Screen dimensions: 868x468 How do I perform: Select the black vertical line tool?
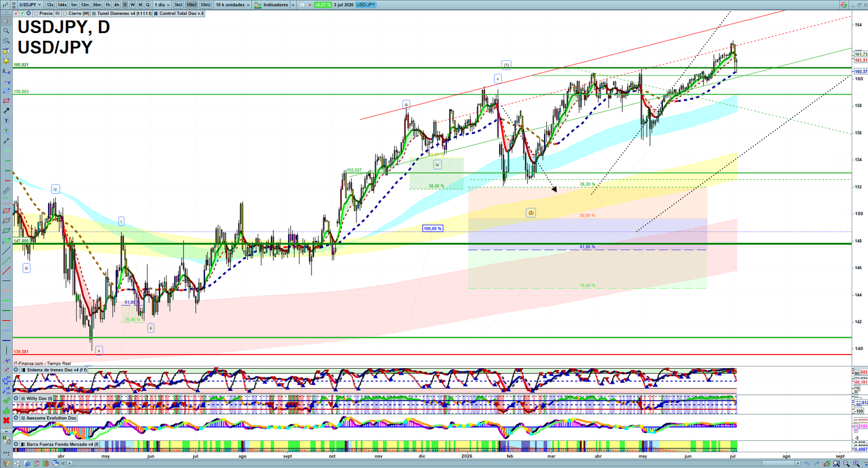(x=6, y=350)
